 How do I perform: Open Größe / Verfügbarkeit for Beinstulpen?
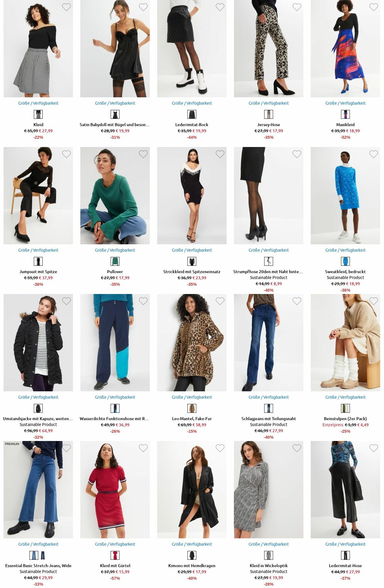point(345,397)
